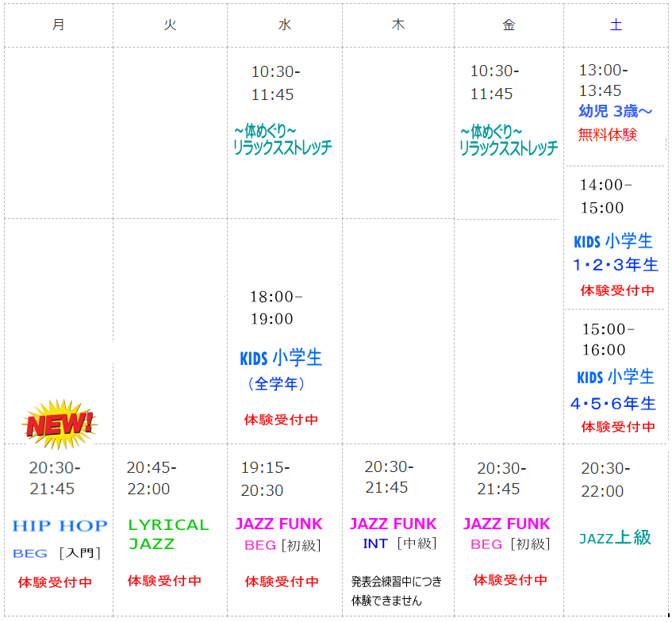
Task: Open Wednesday JAZZ FUNK beginner class
Action: [278, 524]
